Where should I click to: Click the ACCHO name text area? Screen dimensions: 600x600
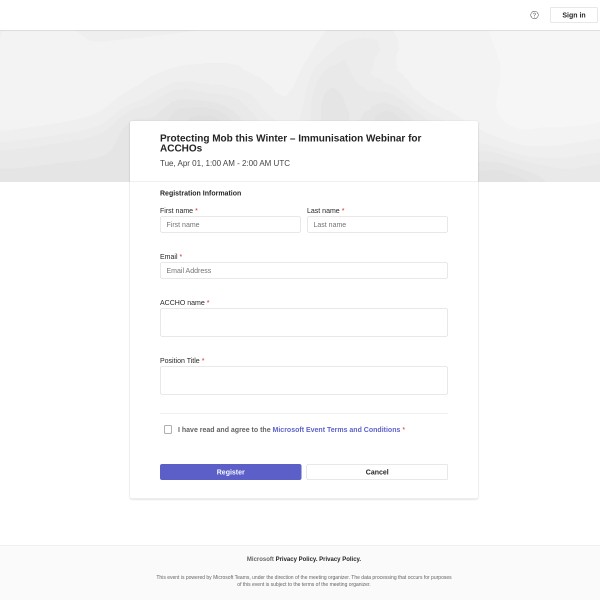pyautogui.click(x=303, y=323)
